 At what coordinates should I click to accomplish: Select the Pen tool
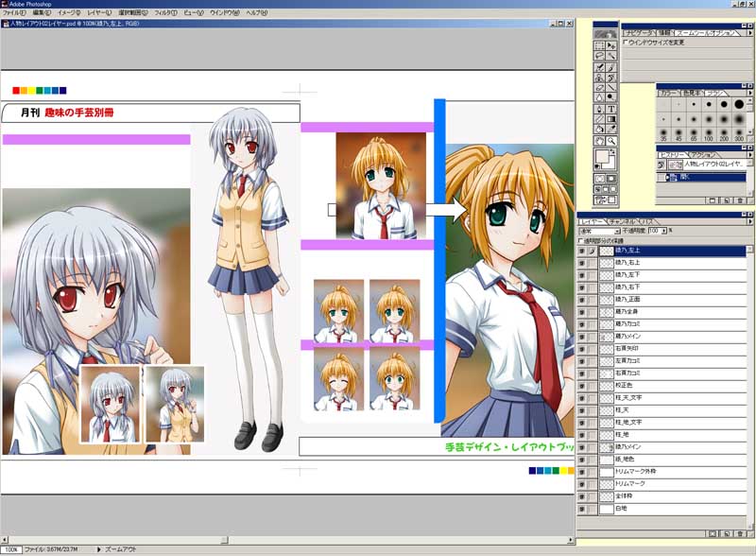(x=599, y=109)
